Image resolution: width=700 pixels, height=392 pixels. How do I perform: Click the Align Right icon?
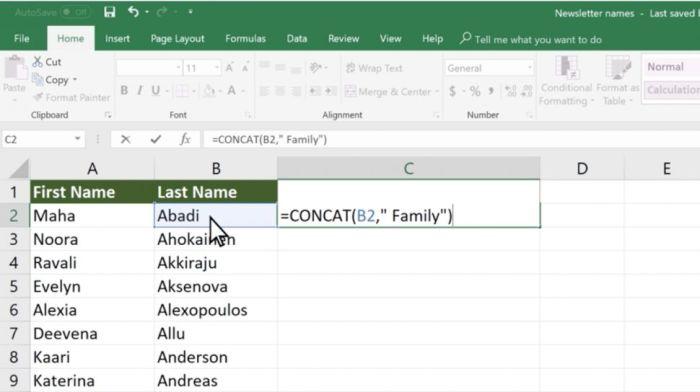pos(296,91)
